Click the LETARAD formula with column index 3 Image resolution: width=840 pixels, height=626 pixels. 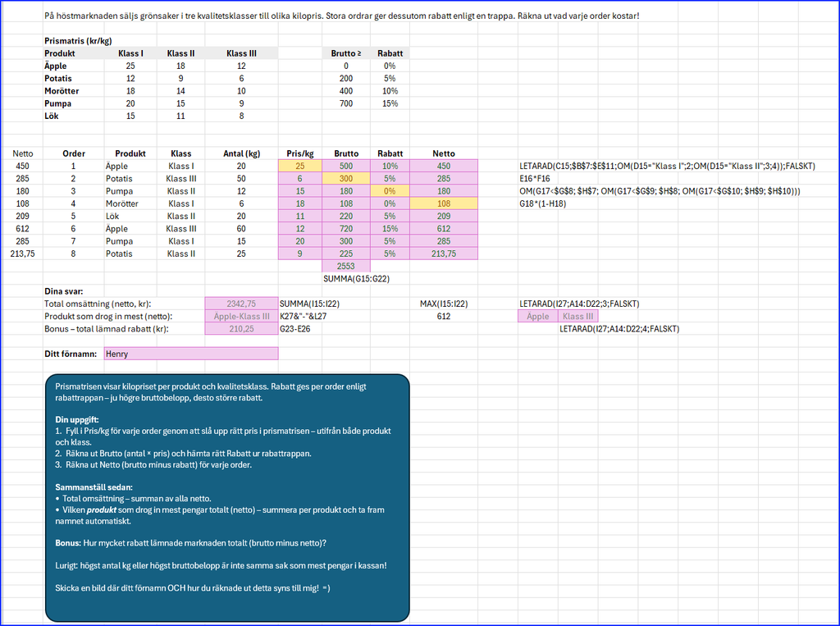point(579,304)
